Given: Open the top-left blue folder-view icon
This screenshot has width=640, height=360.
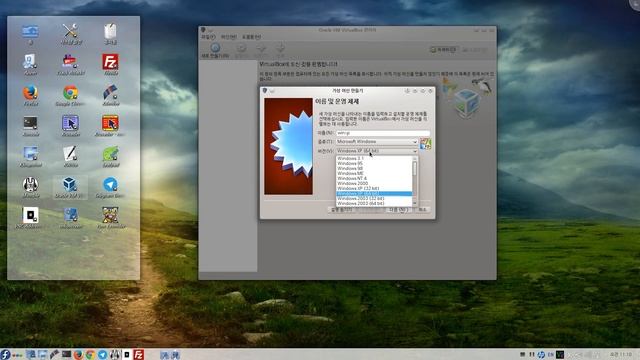Looking at the screenshot, I should [30, 32].
